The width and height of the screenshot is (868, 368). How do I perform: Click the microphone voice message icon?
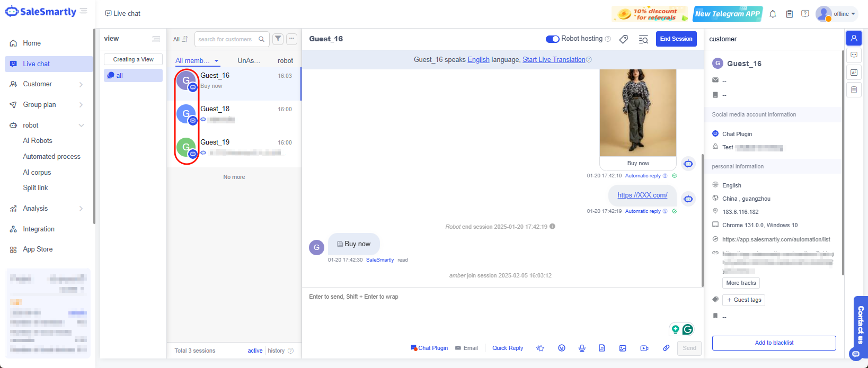click(582, 348)
